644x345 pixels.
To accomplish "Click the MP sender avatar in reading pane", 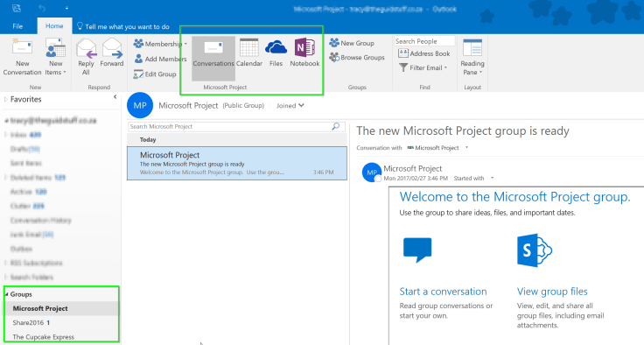I will tap(372, 172).
